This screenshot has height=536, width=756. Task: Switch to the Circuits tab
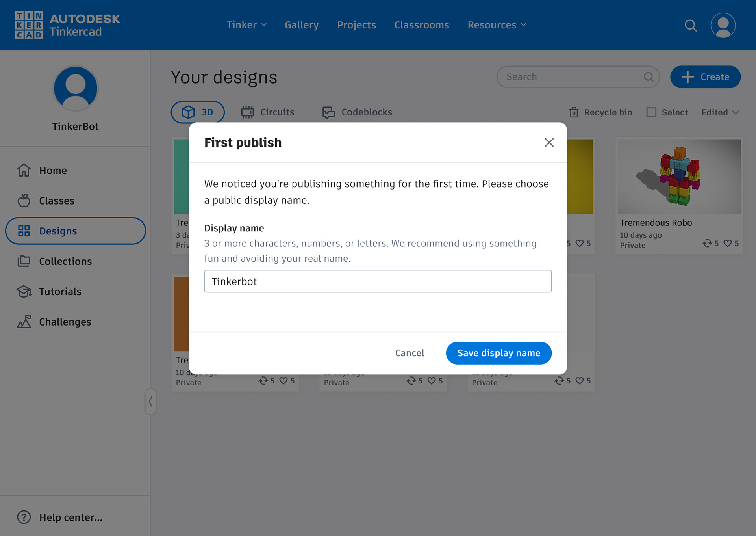[268, 112]
